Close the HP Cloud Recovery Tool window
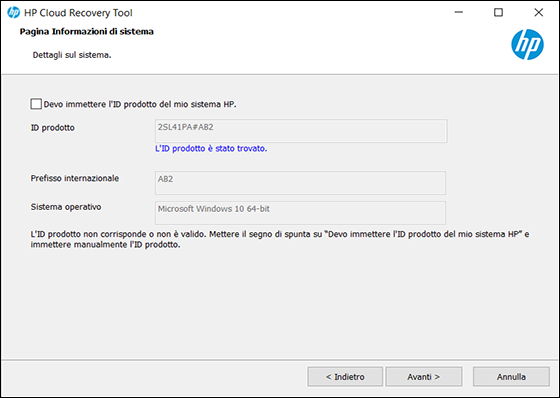The image size is (560, 398). click(539, 13)
